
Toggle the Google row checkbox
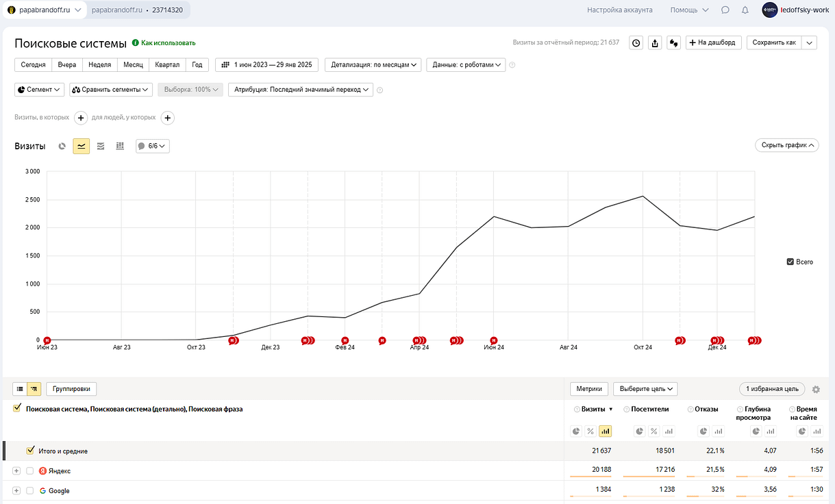(29, 491)
